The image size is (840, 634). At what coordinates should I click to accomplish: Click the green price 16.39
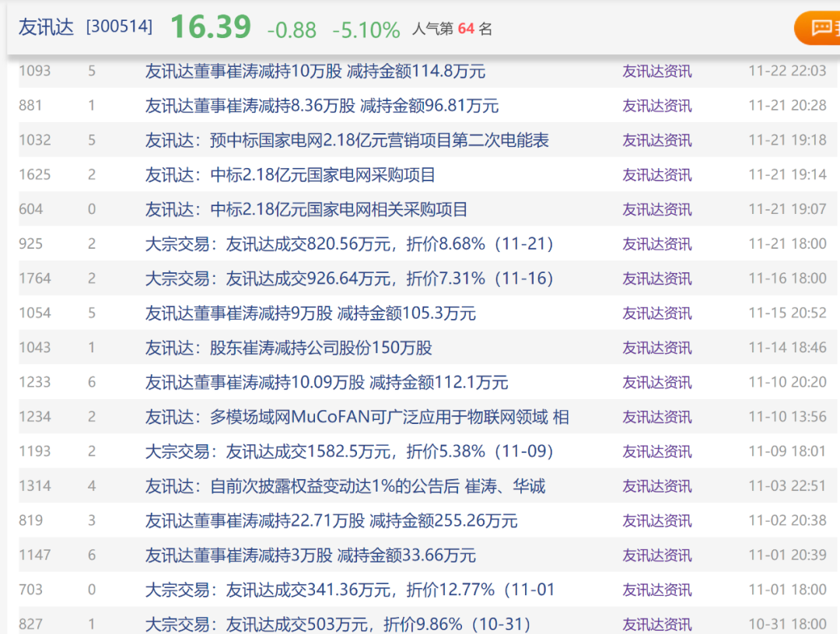[210, 26]
